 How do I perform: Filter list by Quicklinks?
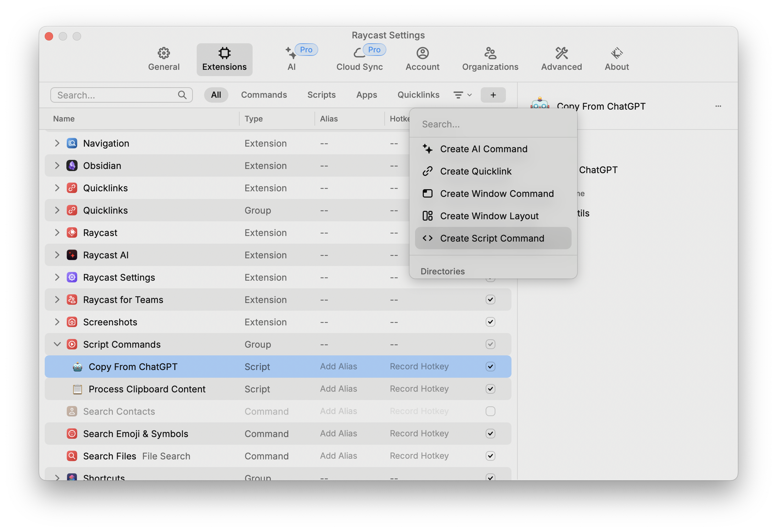(x=418, y=95)
